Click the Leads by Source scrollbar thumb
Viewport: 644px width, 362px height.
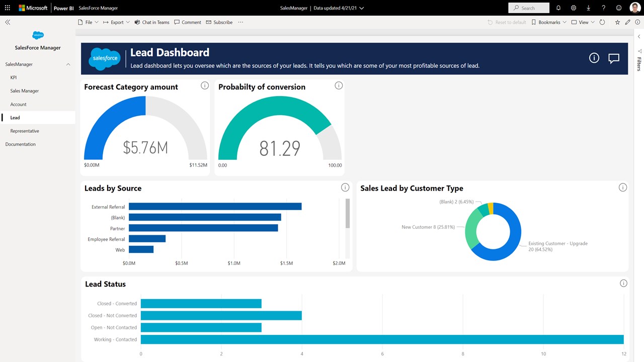[348, 214]
